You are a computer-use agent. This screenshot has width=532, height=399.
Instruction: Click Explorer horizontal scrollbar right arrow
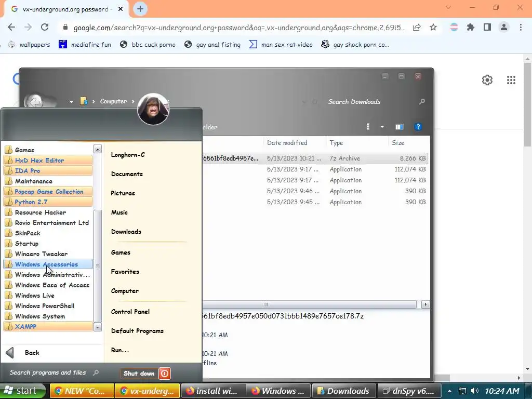pos(425,304)
